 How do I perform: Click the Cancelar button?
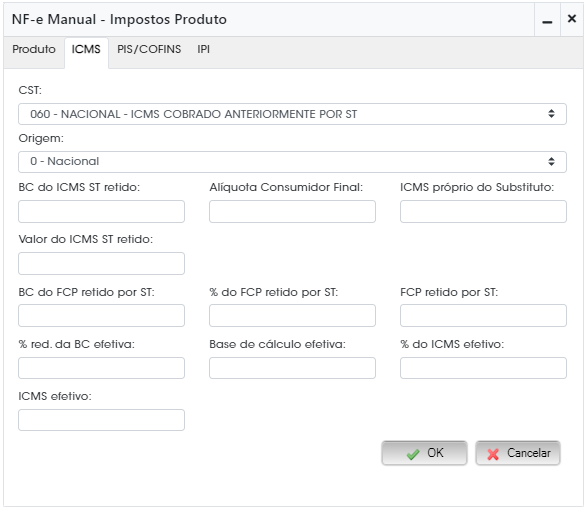point(518,453)
